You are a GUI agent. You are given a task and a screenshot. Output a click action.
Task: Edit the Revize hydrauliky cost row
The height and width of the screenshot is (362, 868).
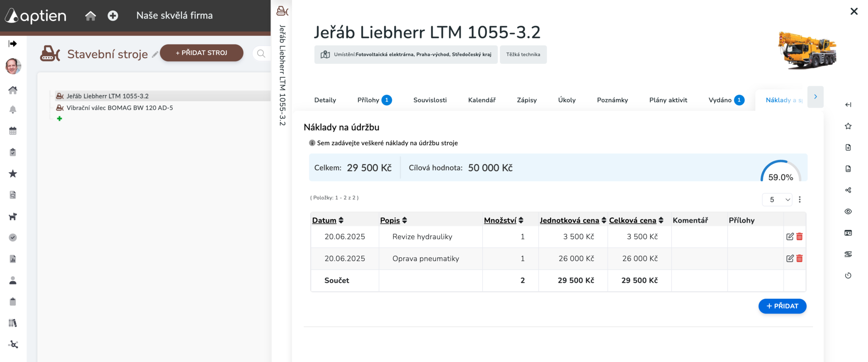click(x=790, y=236)
